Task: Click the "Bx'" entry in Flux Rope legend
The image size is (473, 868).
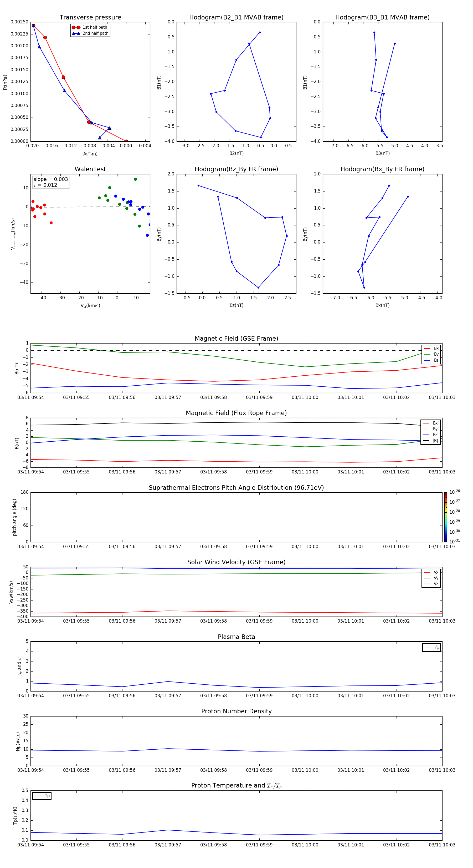Action: click(431, 423)
